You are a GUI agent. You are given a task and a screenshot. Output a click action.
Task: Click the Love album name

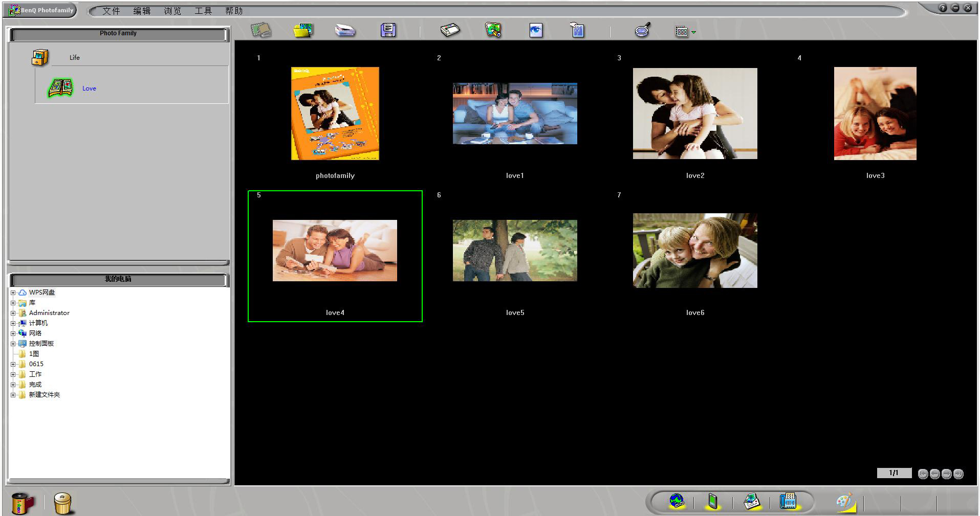point(89,88)
